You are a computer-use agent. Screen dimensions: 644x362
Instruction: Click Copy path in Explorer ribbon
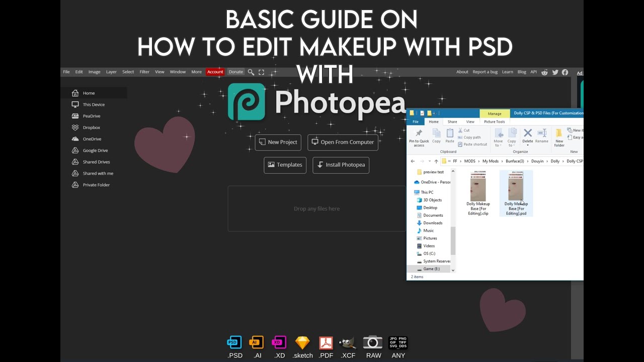point(468,137)
